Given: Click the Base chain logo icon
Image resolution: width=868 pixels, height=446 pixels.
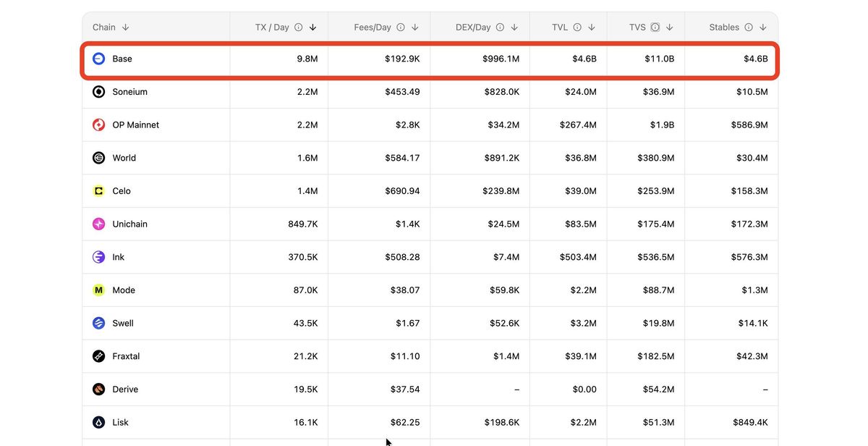Looking at the screenshot, I should tap(99, 59).
